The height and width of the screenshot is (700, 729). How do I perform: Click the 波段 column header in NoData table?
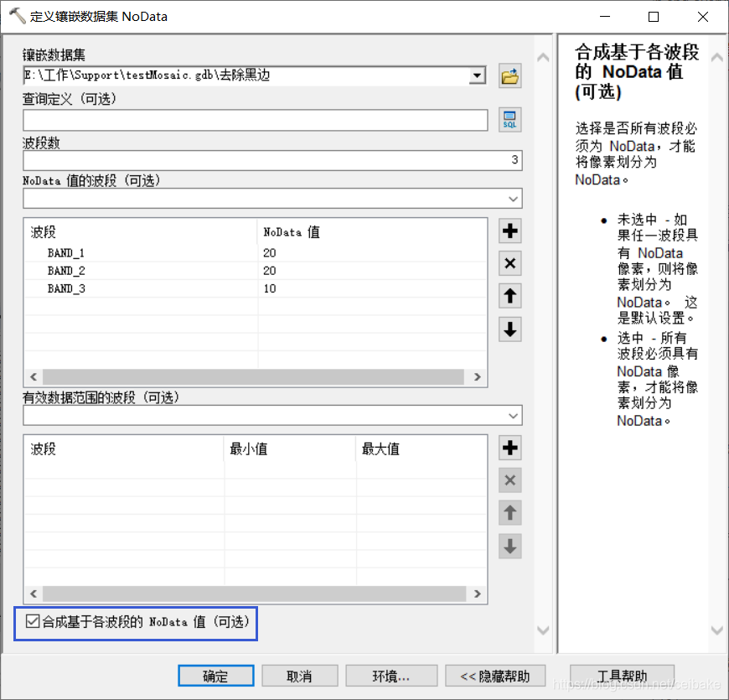click(141, 231)
